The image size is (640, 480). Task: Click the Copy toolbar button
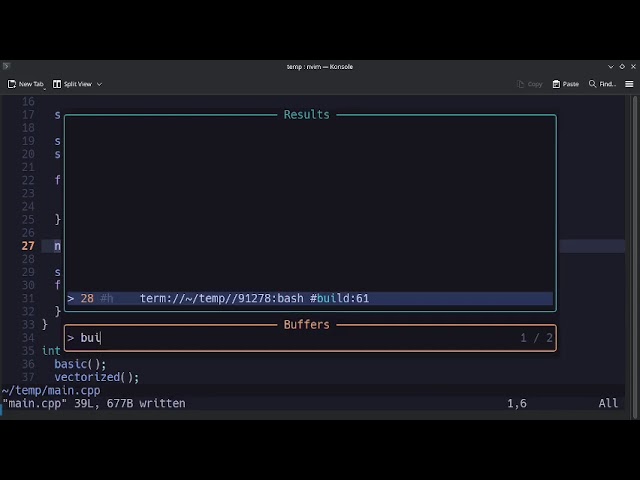coord(529,84)
